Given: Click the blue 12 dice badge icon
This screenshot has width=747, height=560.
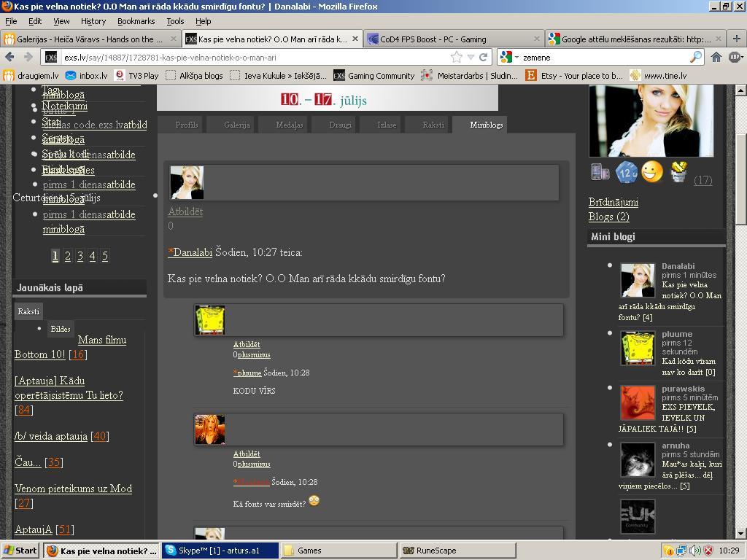Looking at the screenshot, I should [626, 172].
